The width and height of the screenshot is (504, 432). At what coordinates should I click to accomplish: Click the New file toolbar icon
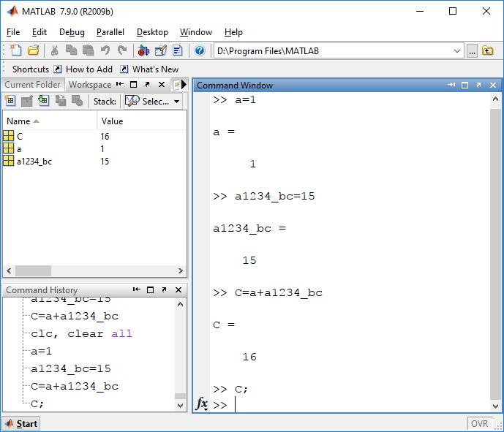click(x=16, y=50)
